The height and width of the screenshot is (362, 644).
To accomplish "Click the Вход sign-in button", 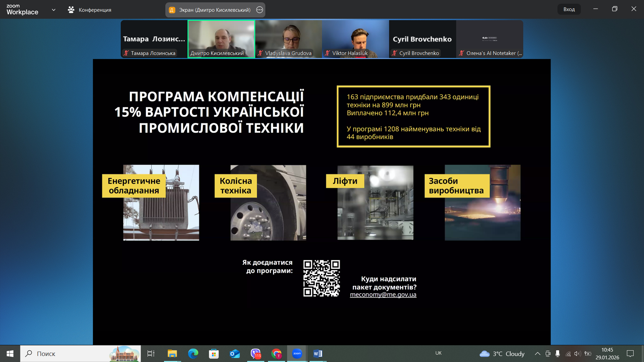I will [x=569, y=9].
